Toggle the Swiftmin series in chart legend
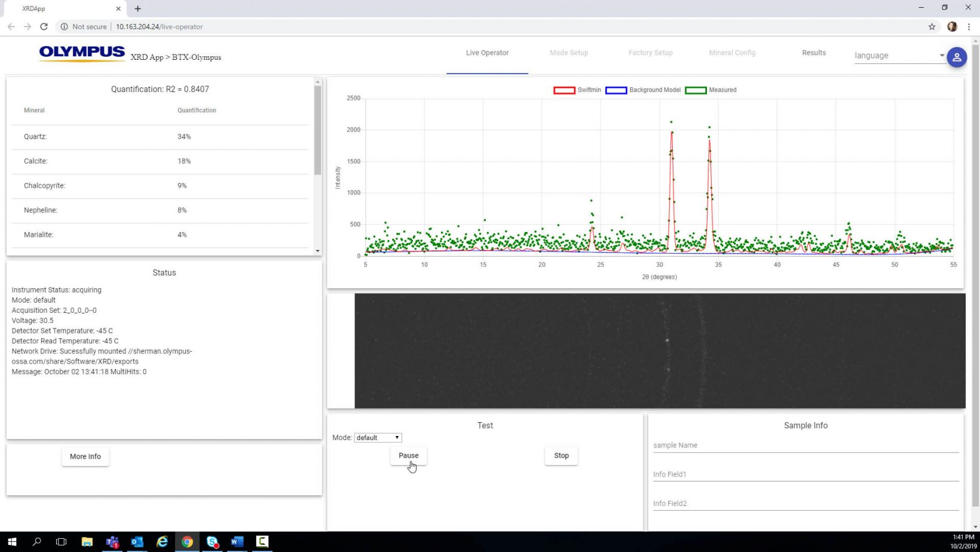Screen dimensions: 980x552 tap(577, 90)
